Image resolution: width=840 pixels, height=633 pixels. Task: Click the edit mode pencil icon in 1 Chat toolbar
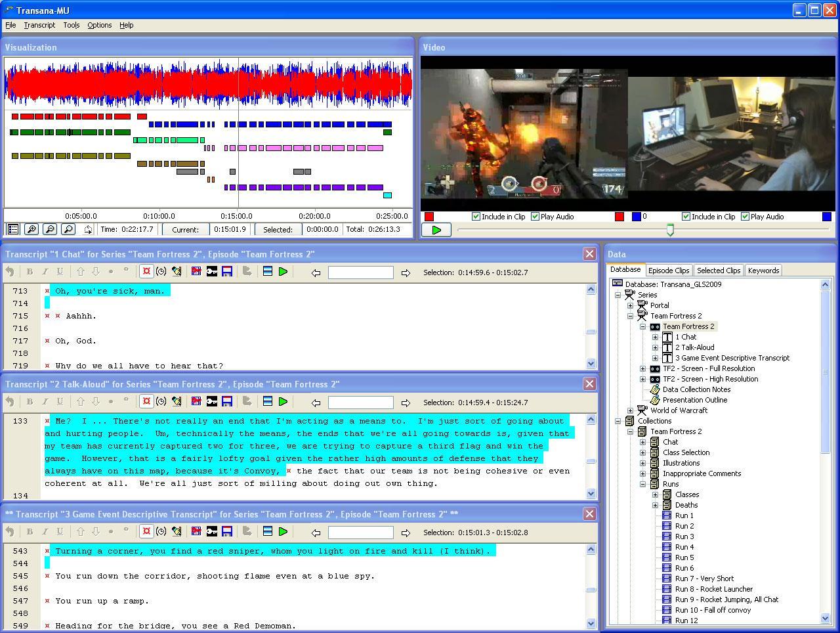[176, 271]
